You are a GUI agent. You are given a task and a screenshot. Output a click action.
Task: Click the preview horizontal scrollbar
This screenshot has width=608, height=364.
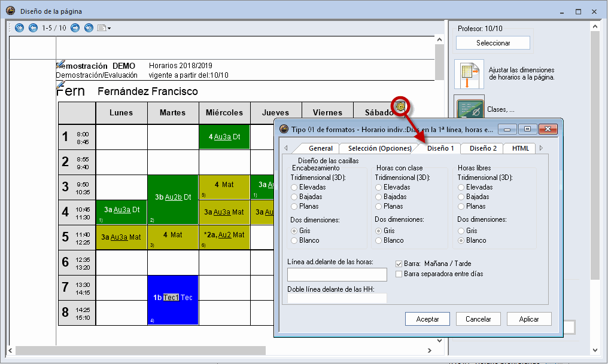(x=141, y=350)
